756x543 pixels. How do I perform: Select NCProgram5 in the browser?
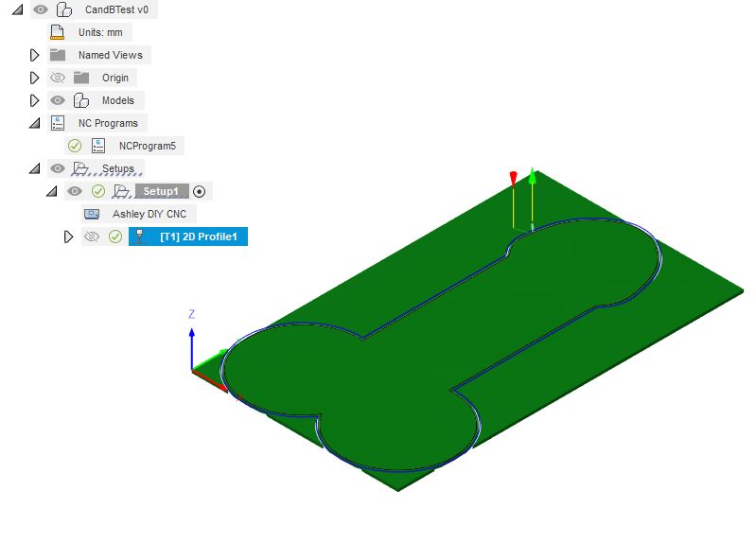(x=148, y=146)
